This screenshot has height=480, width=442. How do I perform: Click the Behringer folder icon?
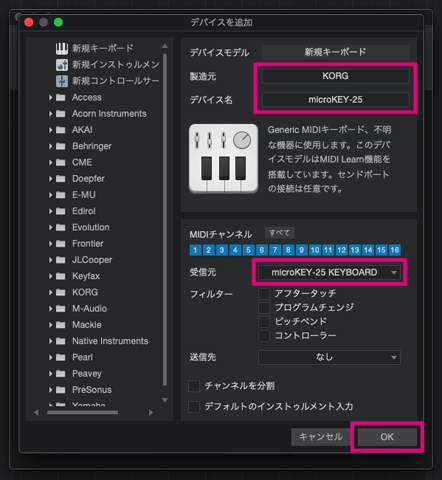[60, 146]
